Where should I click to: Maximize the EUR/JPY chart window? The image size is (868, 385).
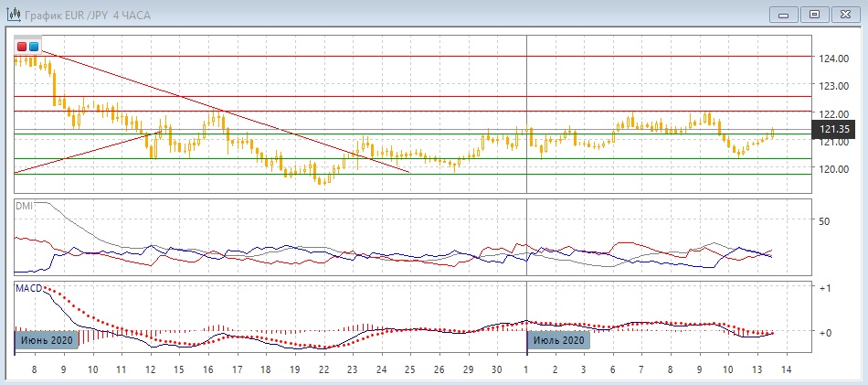(x=813, y=14)
